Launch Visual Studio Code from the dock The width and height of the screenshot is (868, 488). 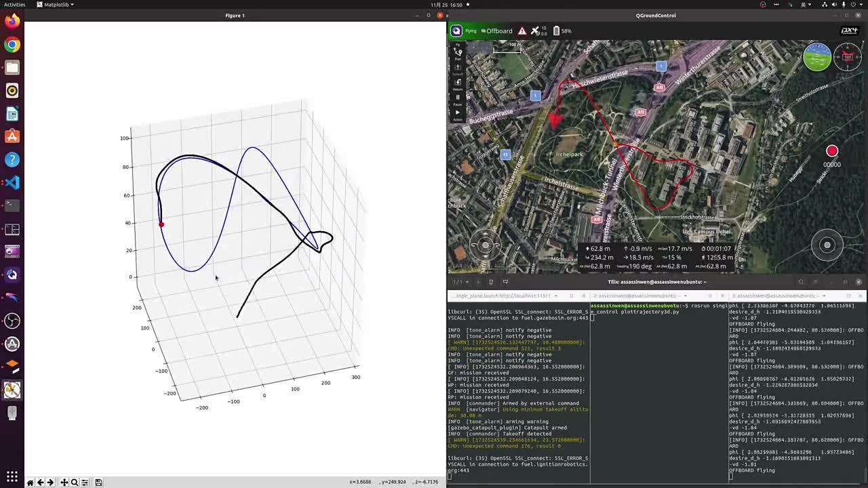coord(12,182)
